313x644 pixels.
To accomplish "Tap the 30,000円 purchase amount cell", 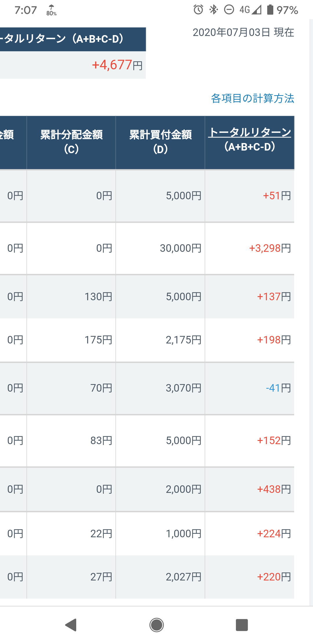I will click(x=160, y=248).
